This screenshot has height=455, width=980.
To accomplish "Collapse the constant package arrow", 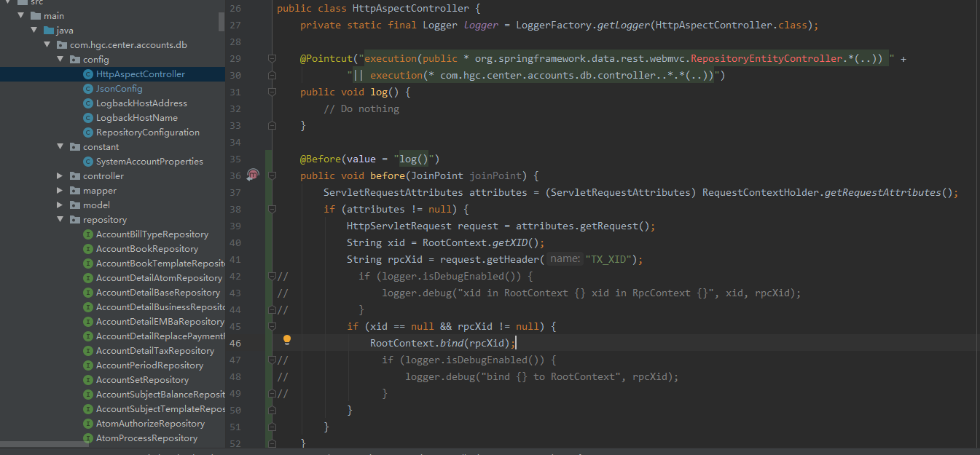I will [x=60, y=147].
